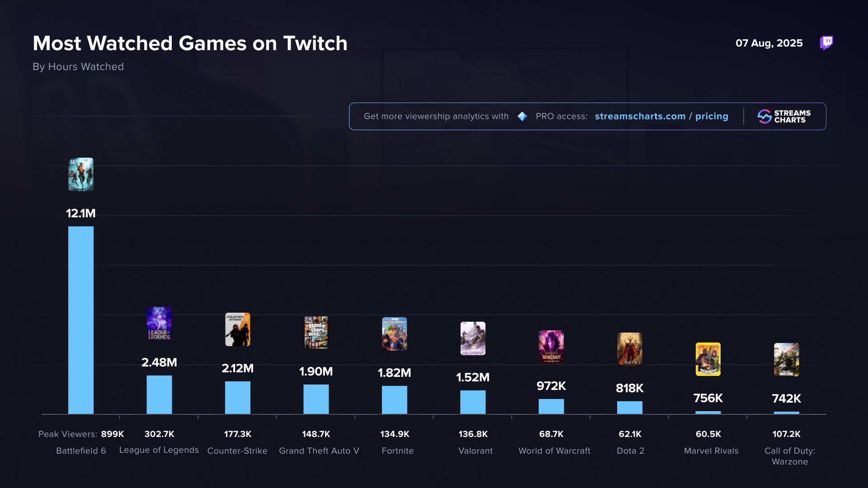Viewport: 868px width, 488px height.
Task: Click the 302.7K peak viewers value
Action: tap(159, 434)
